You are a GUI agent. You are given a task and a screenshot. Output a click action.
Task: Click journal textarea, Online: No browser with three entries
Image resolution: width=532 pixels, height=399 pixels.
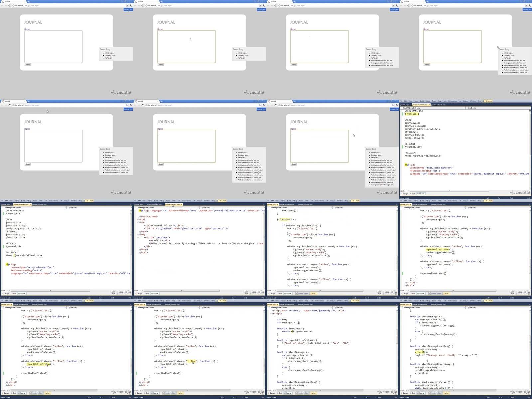coord(187,46)
